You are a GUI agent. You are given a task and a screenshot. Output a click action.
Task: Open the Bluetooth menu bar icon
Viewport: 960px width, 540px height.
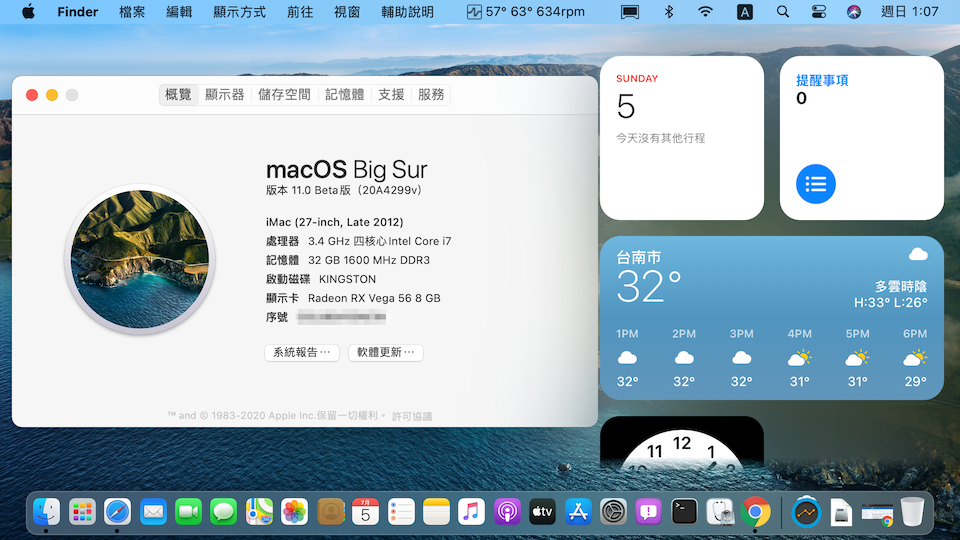click(x=669, y=12)
